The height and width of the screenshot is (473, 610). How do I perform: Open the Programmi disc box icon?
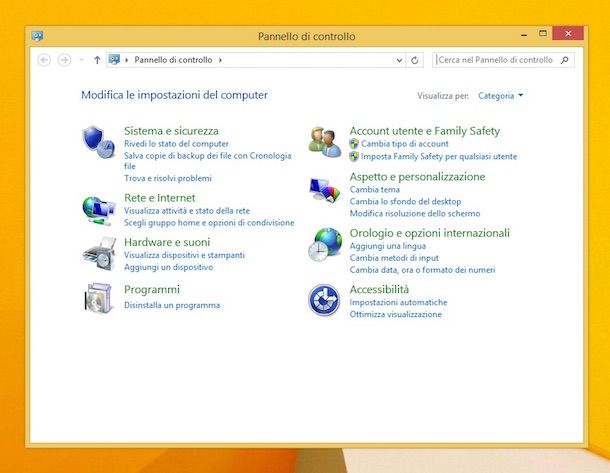pos(98,298)
